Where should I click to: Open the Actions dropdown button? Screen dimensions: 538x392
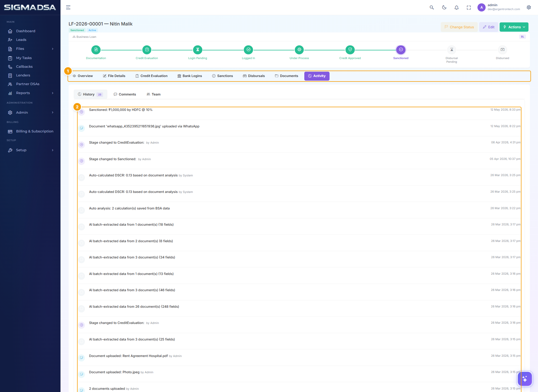514,27
